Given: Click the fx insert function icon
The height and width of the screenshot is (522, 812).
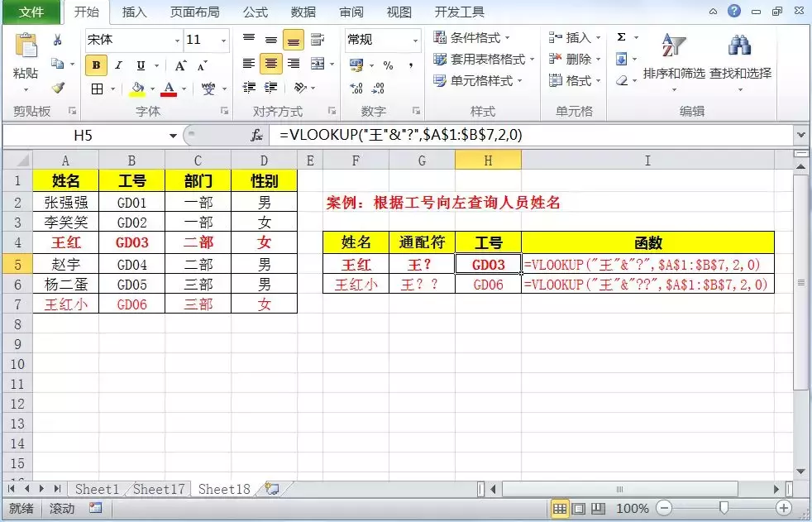Looking at the screenshot, I should pos(256,136).
